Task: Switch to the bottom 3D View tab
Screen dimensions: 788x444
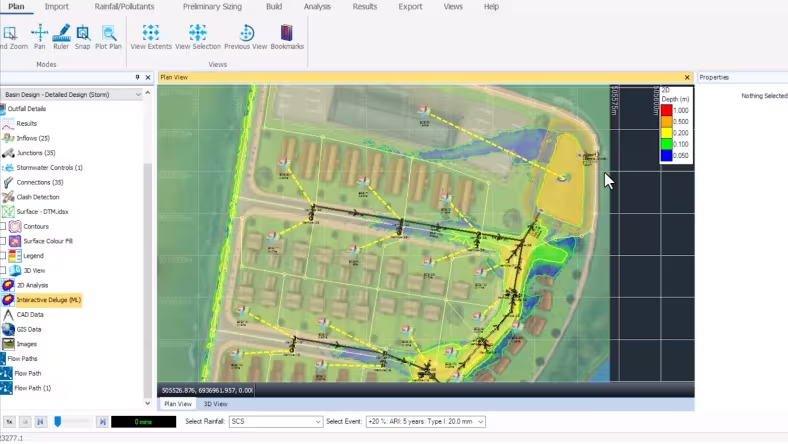Action: point(215,404)
